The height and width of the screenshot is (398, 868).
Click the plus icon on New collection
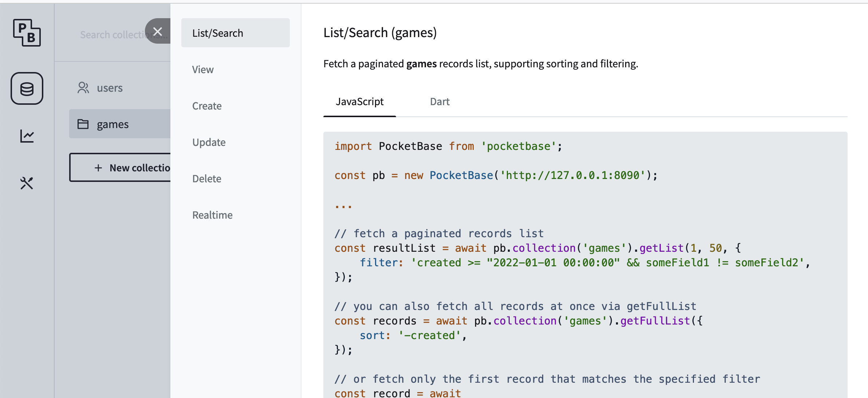pos(98,168)
